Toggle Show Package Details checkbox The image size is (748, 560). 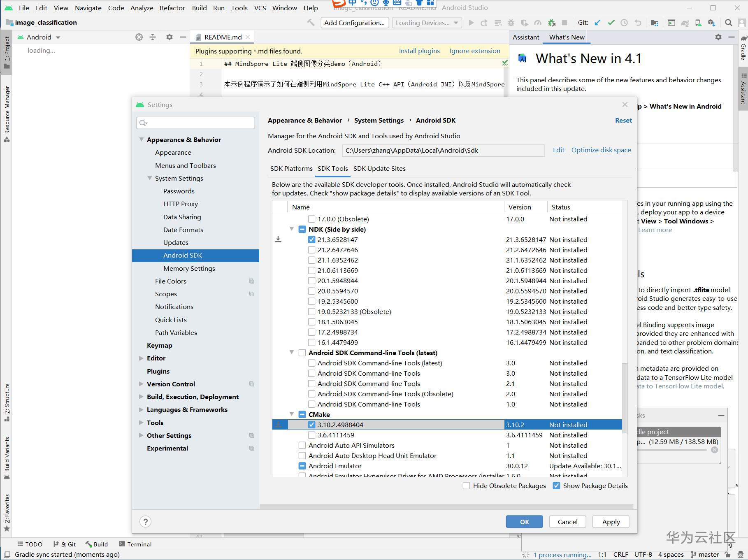pos(556,486)
